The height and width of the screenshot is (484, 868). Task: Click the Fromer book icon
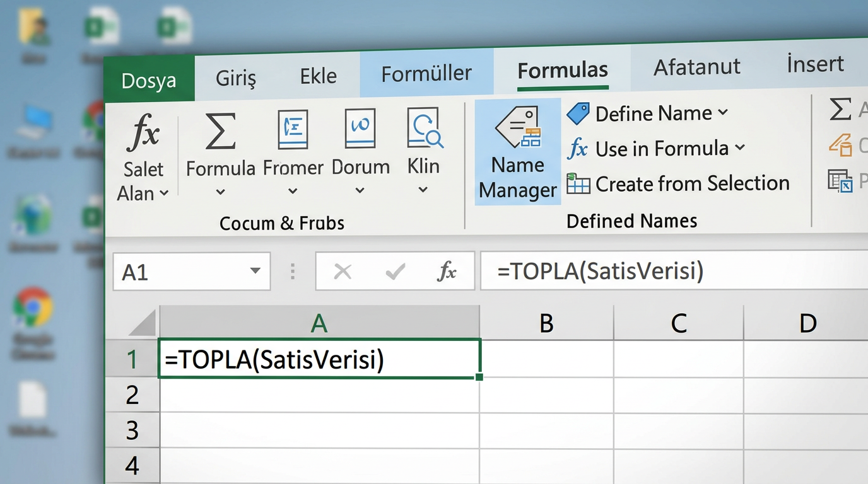pyautogui.click(x=293, y=129)
